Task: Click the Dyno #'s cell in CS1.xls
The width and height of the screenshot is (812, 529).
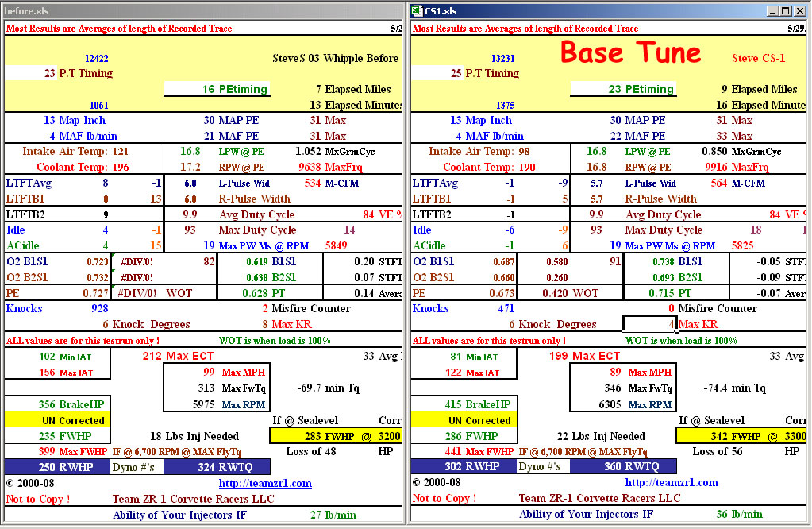Action: coord(543,467)
